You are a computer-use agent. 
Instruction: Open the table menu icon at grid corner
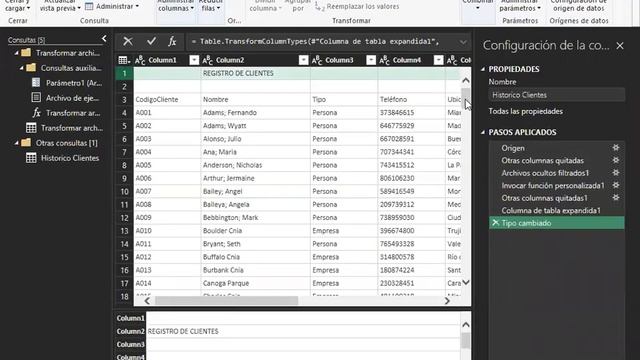coord(124,60)
